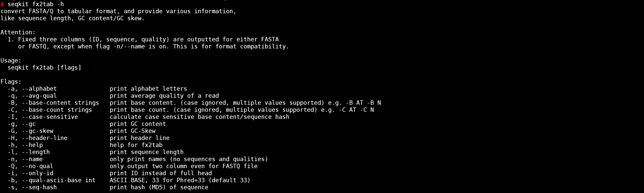Click the 'Flags:' section heading
Viewport: 644px width, 193px height.
11,81
